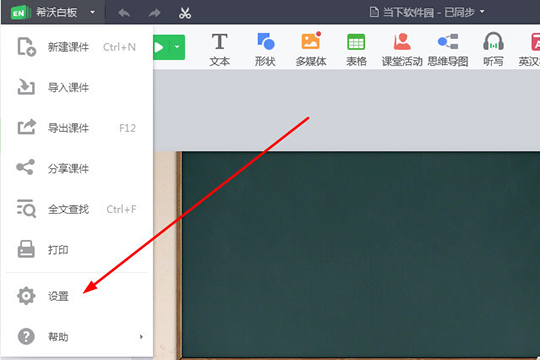The height and width of the screenshot is (360, 540).
Task: Click the export courseware icon
Action: click(x=27, y=127)
